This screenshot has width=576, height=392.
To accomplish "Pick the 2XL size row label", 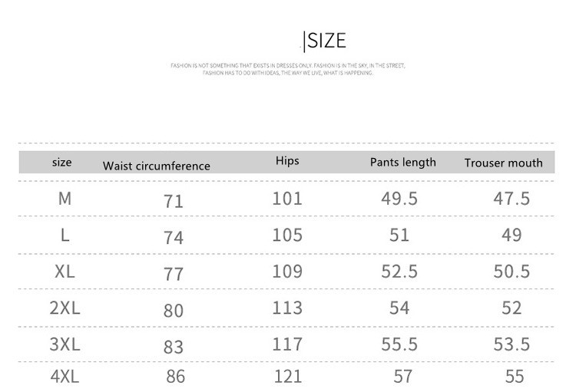I will pyautogui.click(x=65, y=308).
